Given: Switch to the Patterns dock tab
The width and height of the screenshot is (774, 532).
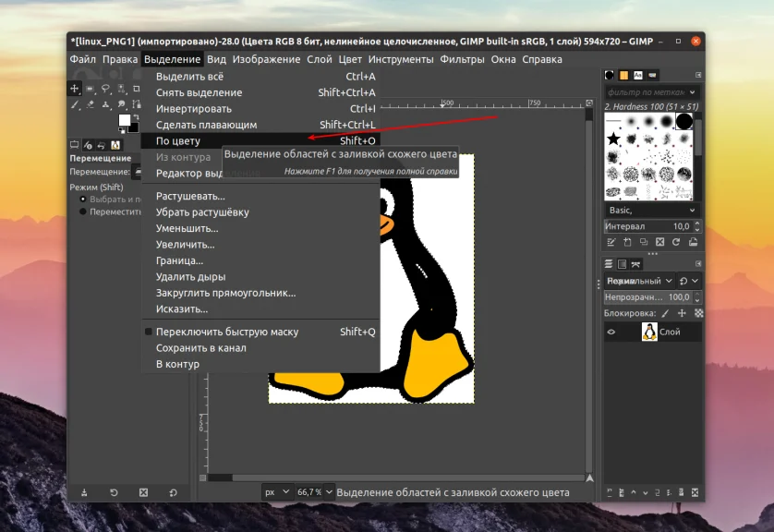Looking at the screenshot, I should pos(623,75).
